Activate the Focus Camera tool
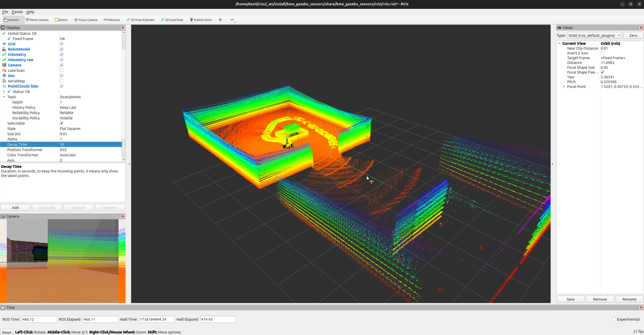The height and width of the screenshot is (335, 644). pyautogui.click(x=86, y=20)
